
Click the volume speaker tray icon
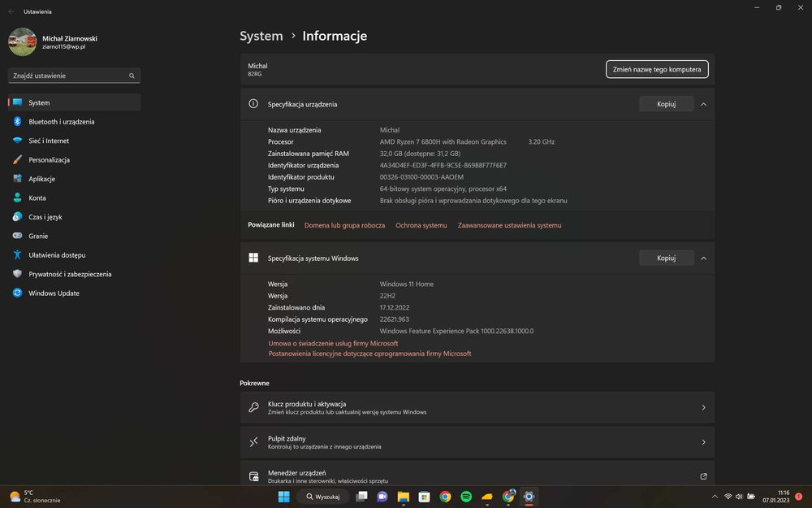(x=739, y=497)
